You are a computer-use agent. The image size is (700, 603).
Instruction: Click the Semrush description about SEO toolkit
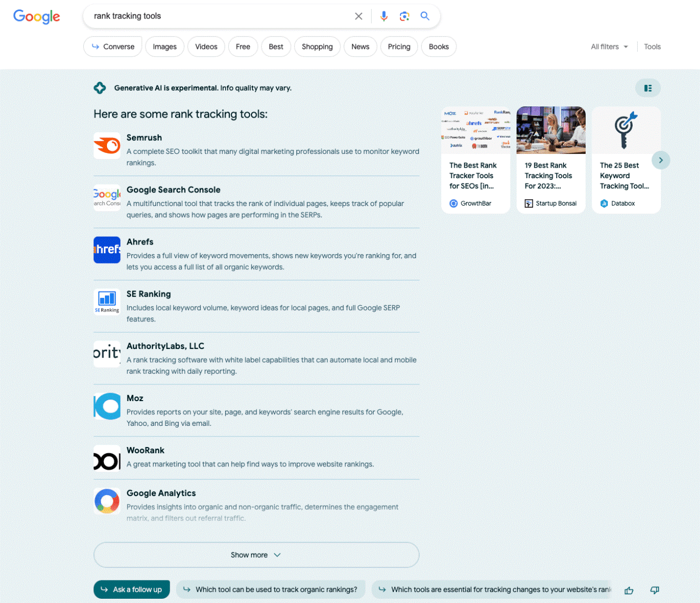click(273, 157)
